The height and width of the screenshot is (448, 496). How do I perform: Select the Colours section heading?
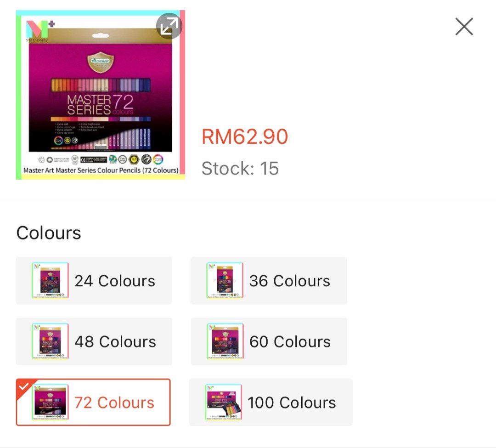click(x=48, y=233)
